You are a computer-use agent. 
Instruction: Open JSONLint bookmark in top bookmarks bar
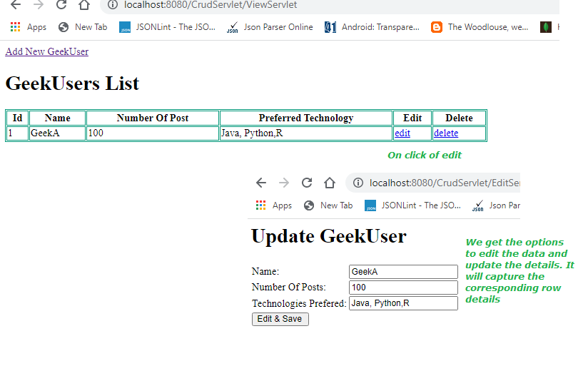point(167,27)
